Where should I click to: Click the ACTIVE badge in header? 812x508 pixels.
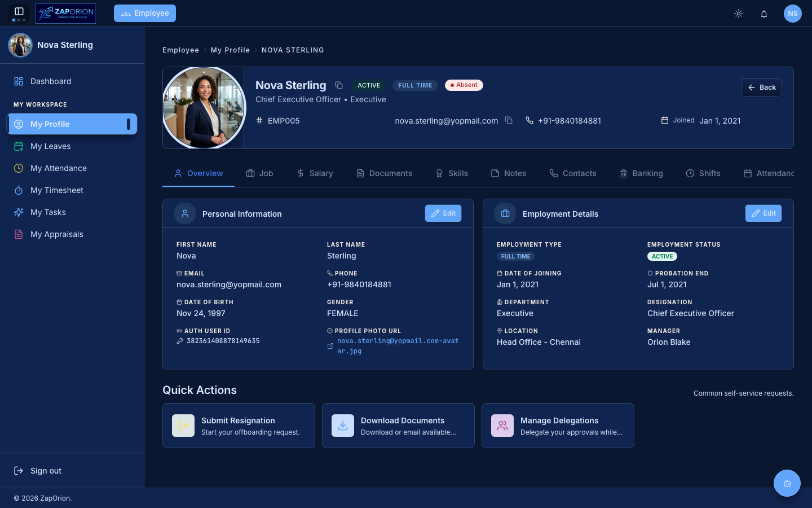coord(369,85)
